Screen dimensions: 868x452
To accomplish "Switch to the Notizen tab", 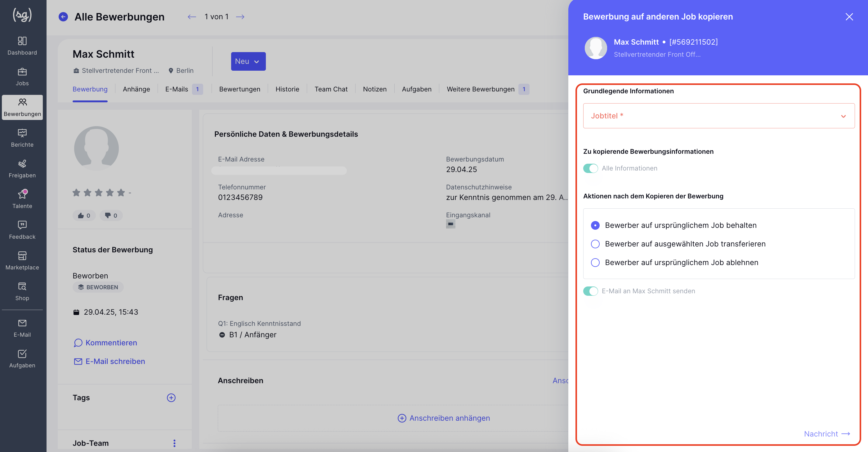I will (x=375, y=89).
